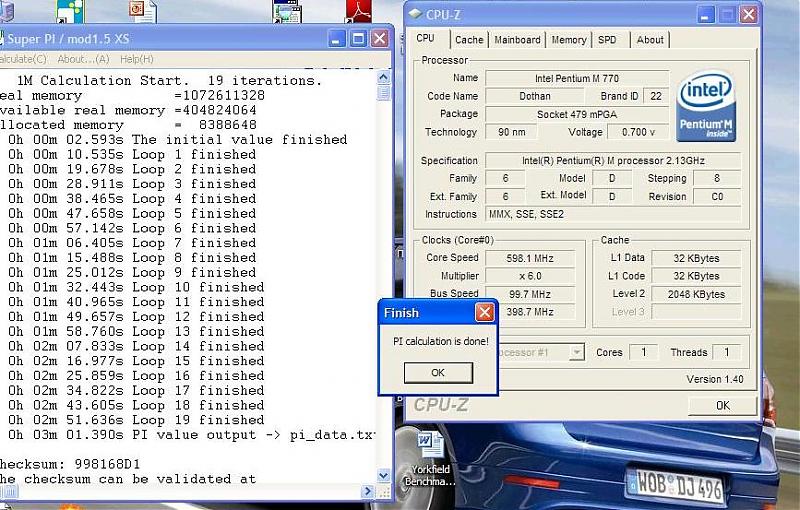Open the Help menu in Super PI
The width and height of the screenshot is (800, 510).
click(137, 59)
